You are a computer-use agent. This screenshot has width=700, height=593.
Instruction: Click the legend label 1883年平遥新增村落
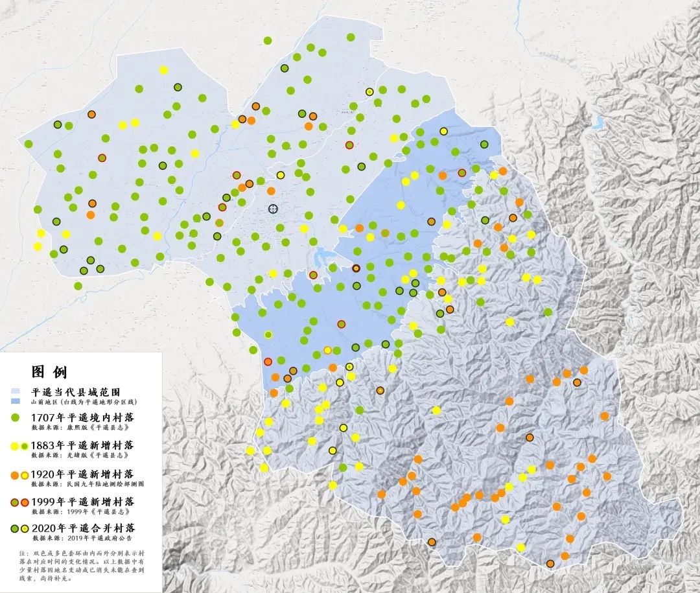[x=82, y=445]
